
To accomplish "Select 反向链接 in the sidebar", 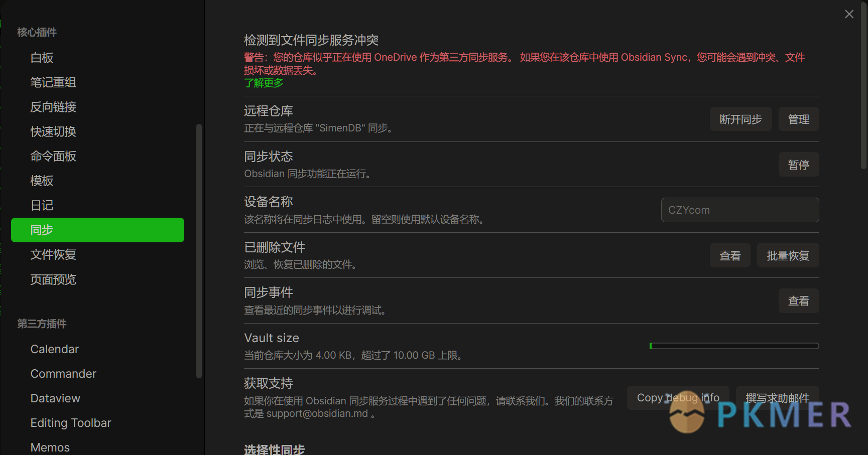I will (x=97, y=107).
